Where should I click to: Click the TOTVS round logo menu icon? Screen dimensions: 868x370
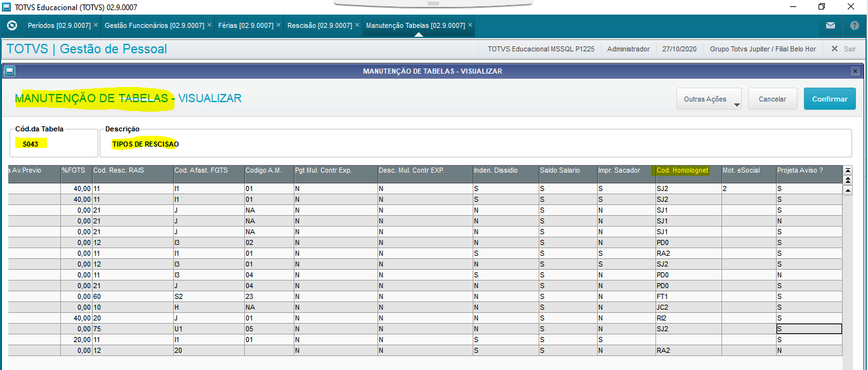point(11,26)
